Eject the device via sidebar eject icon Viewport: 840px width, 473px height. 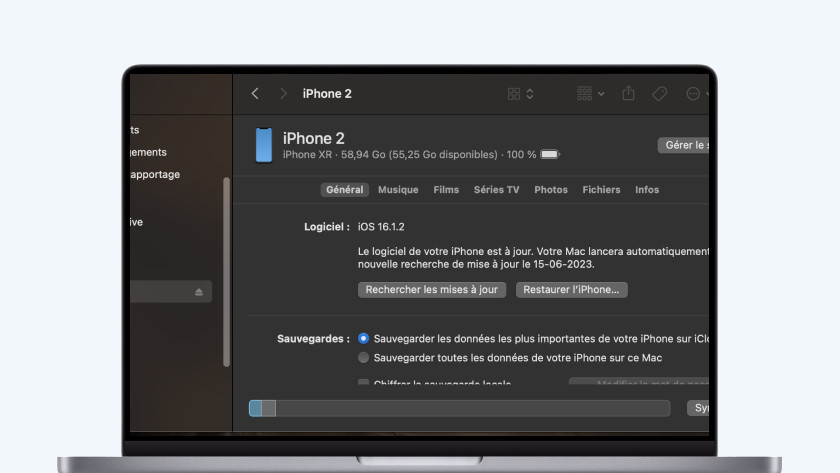199,292
